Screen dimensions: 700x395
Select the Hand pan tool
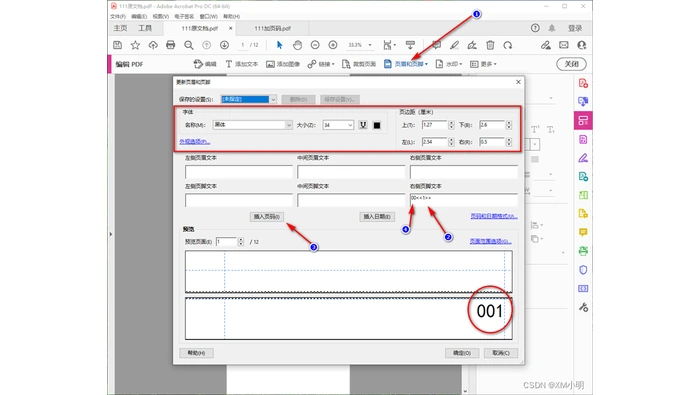click(297, 45)
